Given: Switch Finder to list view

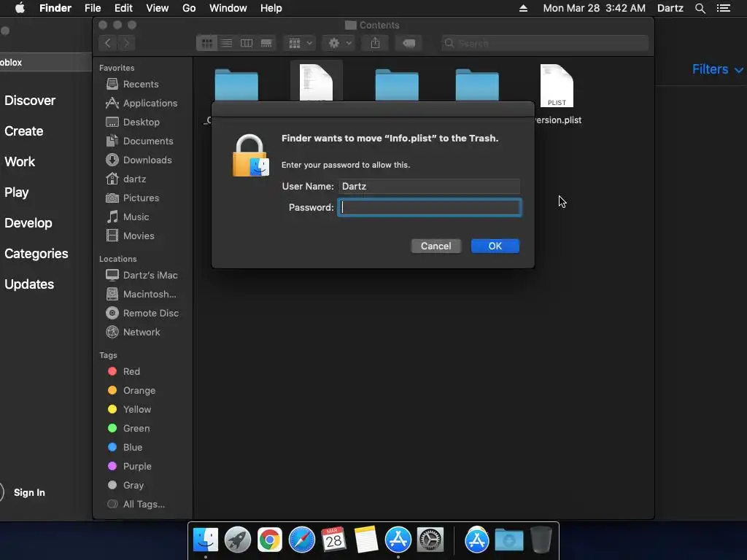Looking at the screenshot, I should pyautogui.click(x=226, y=43).
